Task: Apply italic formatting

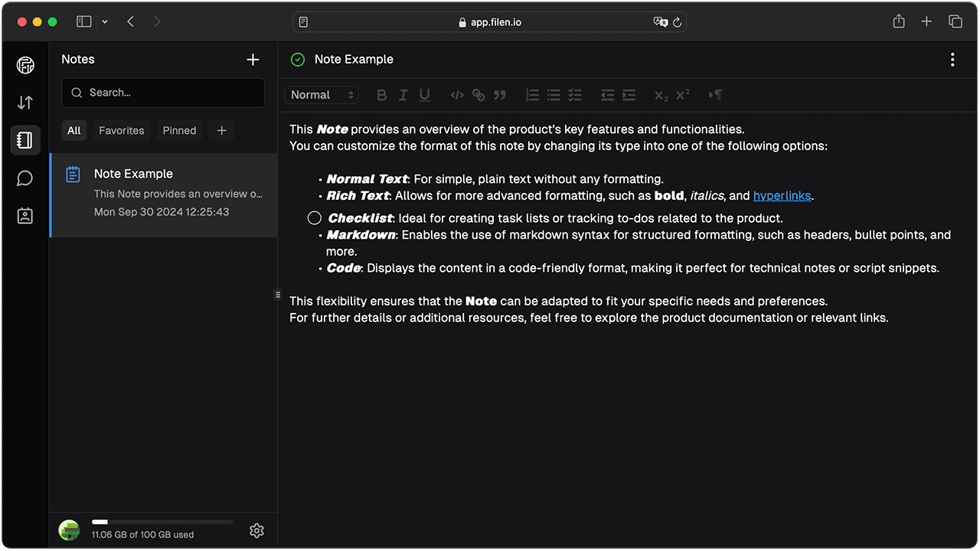Action: point(403,95)
